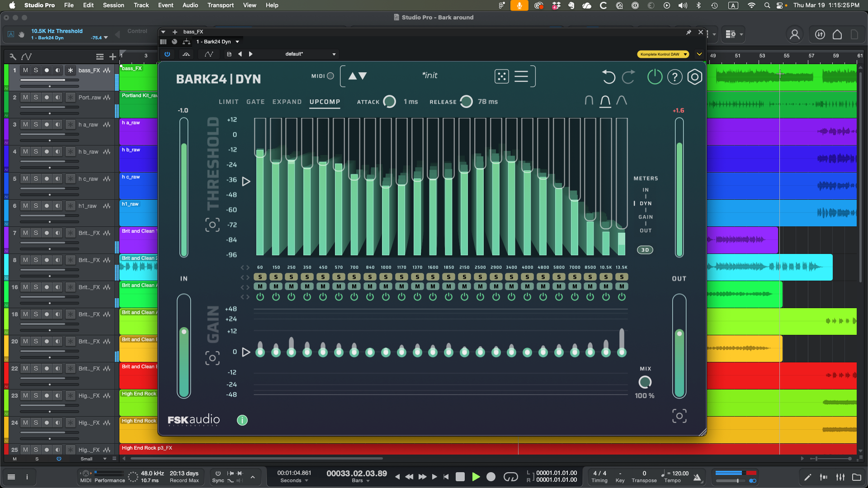Open the Small track size dropdown

[x=93, y=459]
